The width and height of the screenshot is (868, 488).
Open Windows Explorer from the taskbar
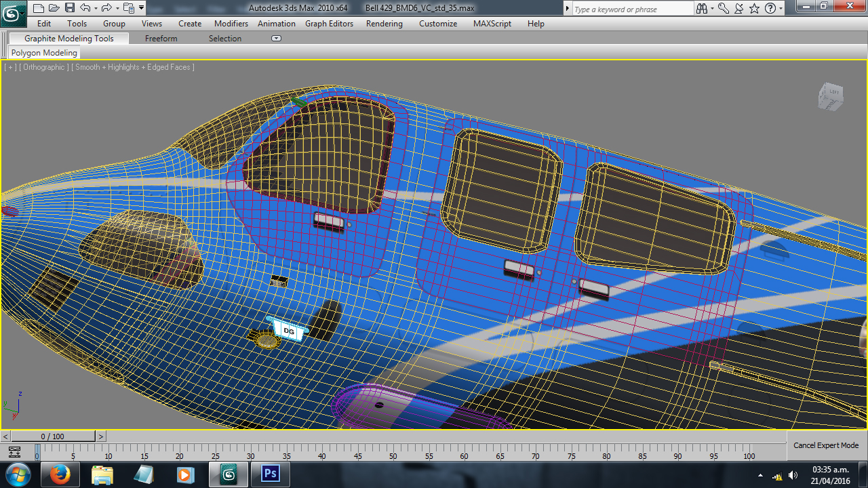point(102,474)
